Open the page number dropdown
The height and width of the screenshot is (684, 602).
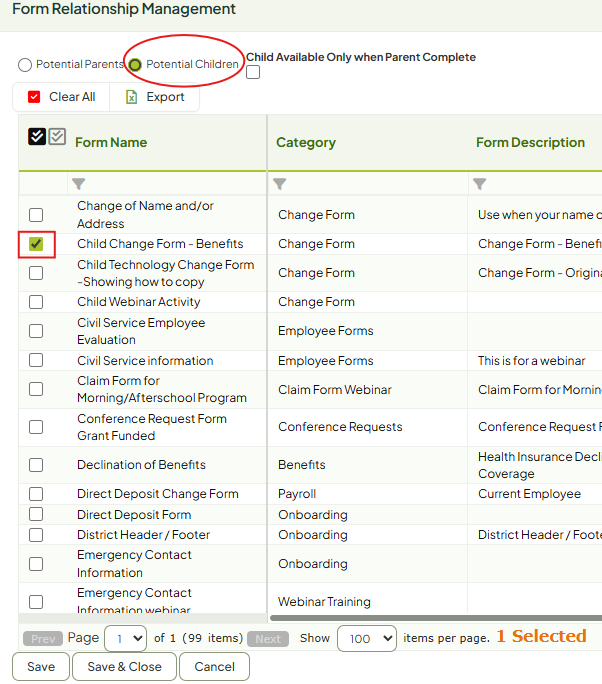[x=126, y=639]
